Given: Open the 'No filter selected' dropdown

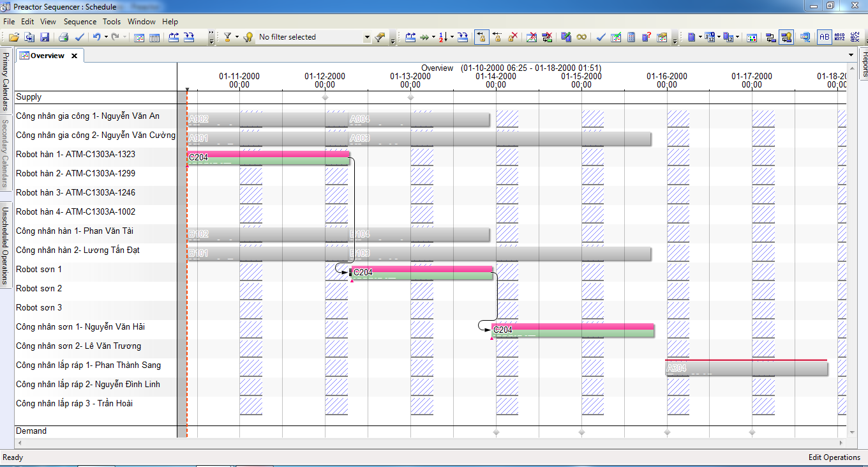Looking at the screenshot, I should 367,38.
